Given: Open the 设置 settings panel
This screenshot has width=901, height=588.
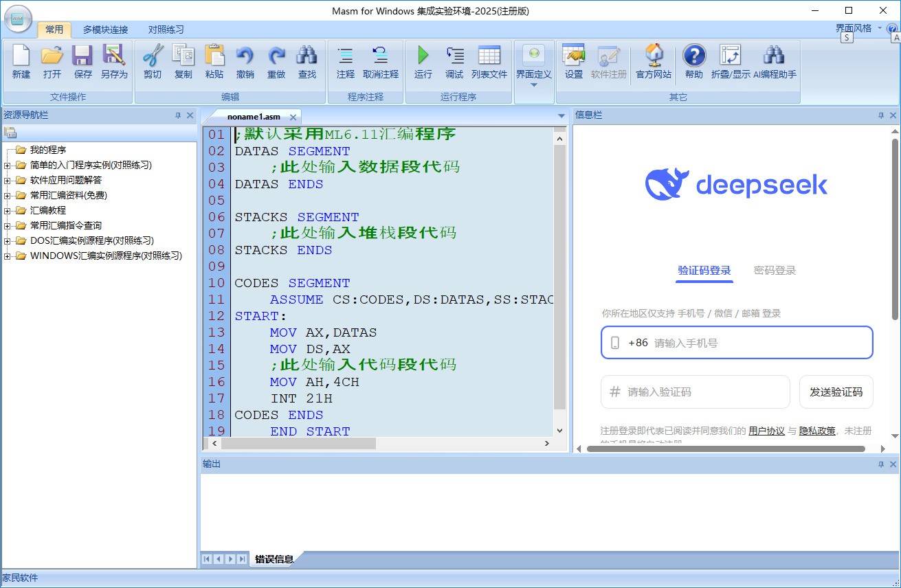Looking at the screenshot, I should pos(573,62).
